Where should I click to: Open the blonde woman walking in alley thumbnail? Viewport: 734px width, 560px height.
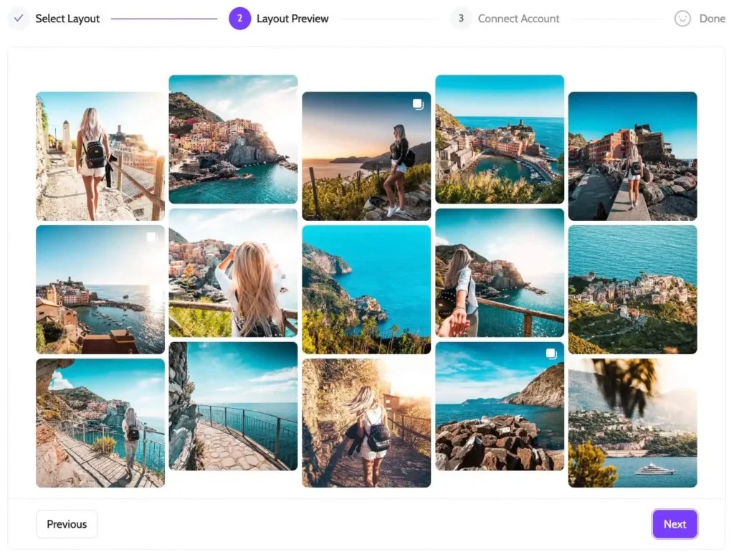(x=100, y=156)
